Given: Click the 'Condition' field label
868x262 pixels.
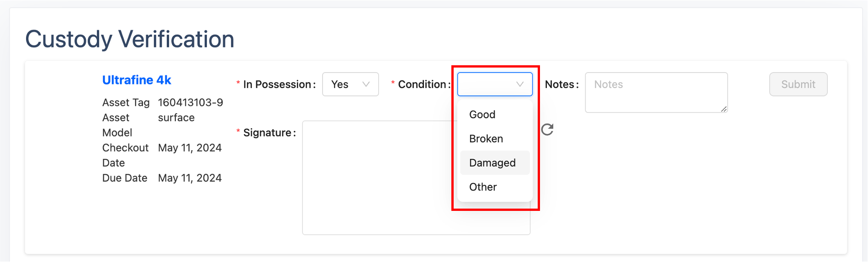Looking at the screenshot, I should tap(422, 84).
